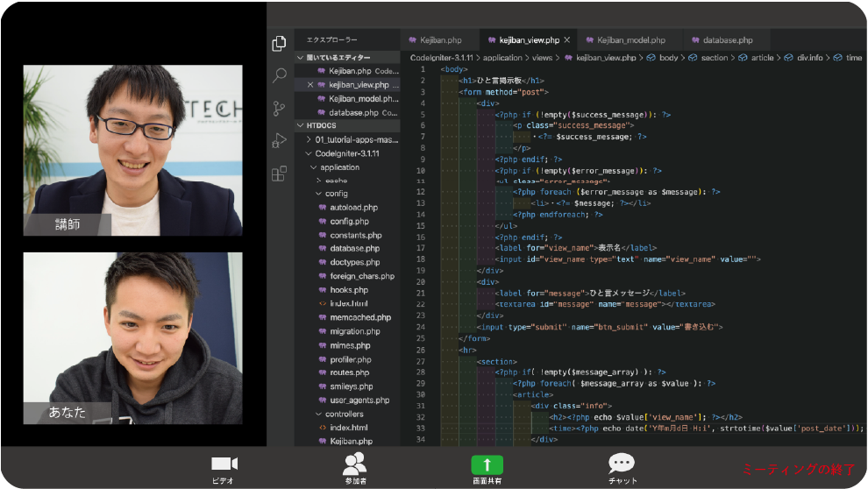The height and width of the screenshot is (489, 868).
Task: Open the Extensions icon
Action: click(x=279, y=174)
